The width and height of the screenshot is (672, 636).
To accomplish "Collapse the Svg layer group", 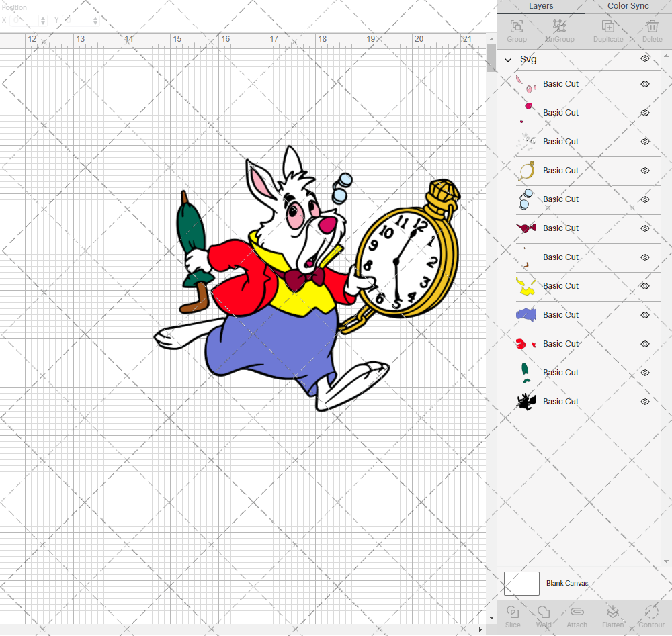I will pos(508,59).
